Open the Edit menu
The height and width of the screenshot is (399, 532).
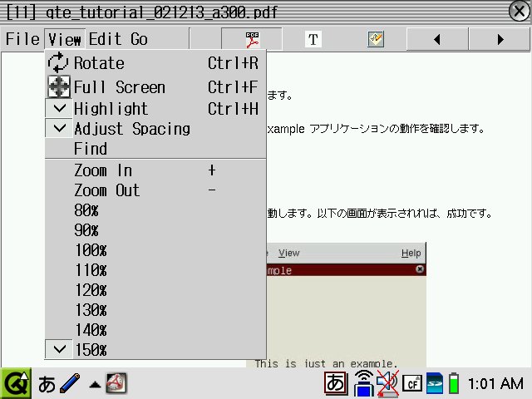(106, 39)
